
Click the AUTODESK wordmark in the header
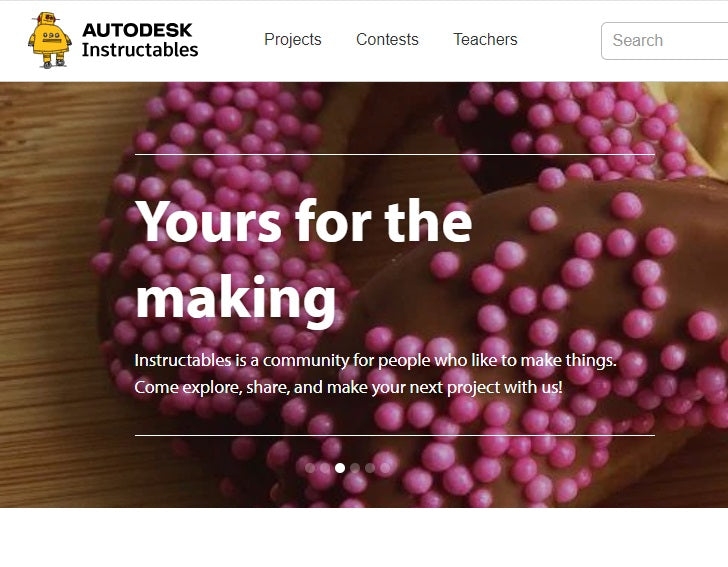tap(137, 30)
